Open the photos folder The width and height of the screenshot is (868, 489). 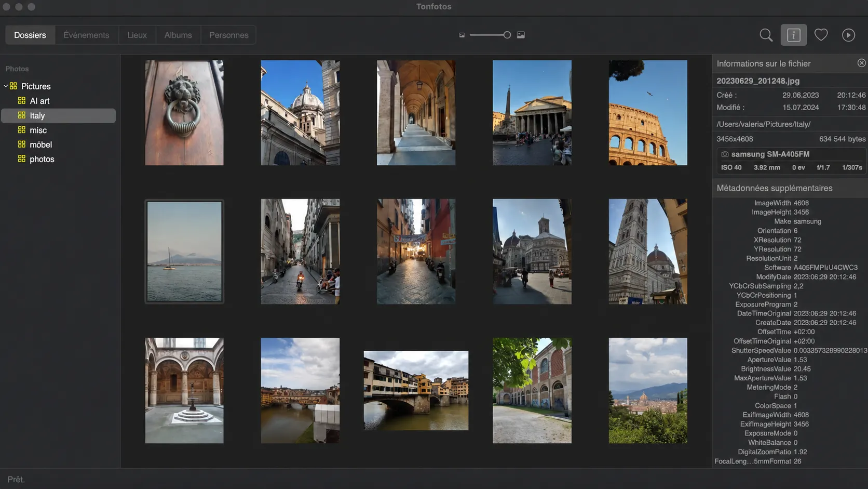click(x=42, y=159)
